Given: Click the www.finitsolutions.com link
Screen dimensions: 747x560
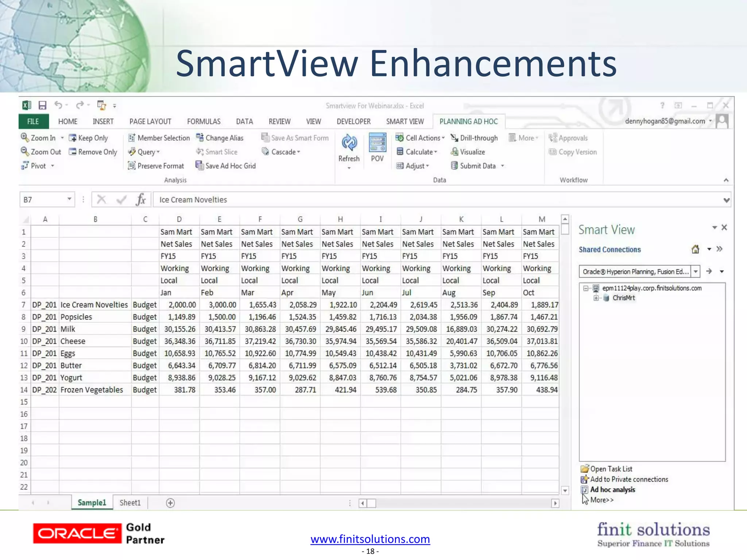Looking at the screenshot, I should click(370, 539).
